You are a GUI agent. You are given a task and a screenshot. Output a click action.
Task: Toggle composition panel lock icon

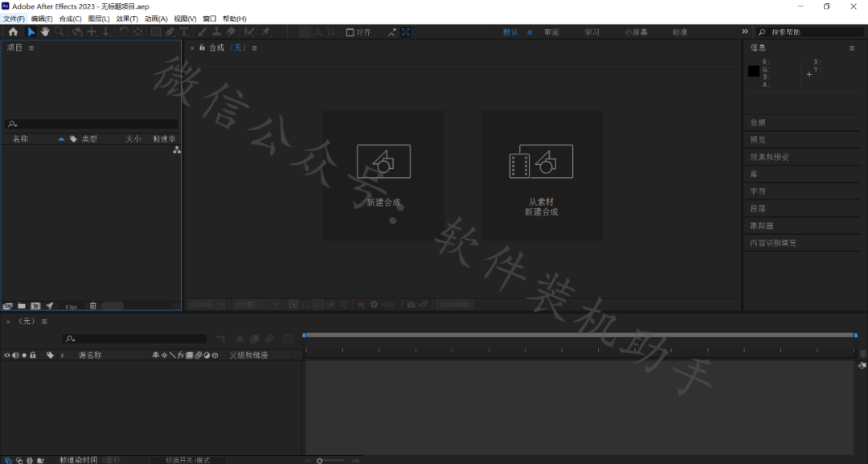[x=202, y=47]
